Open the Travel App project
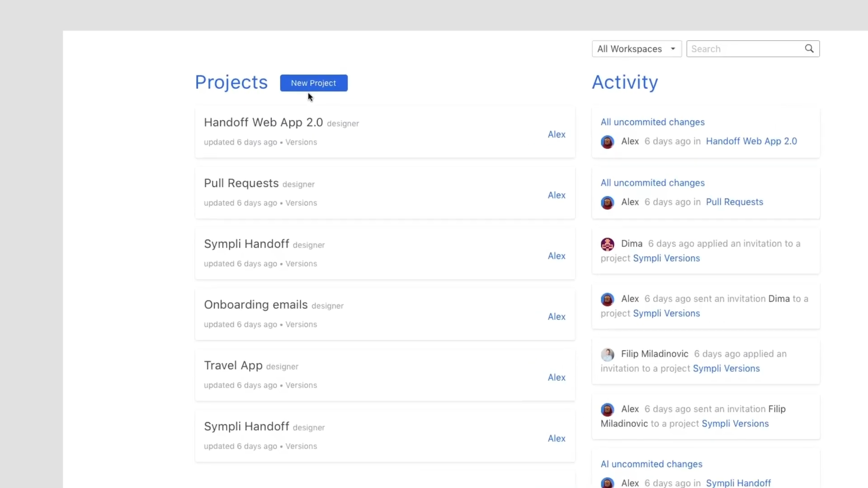 click(x=233, y=366)
